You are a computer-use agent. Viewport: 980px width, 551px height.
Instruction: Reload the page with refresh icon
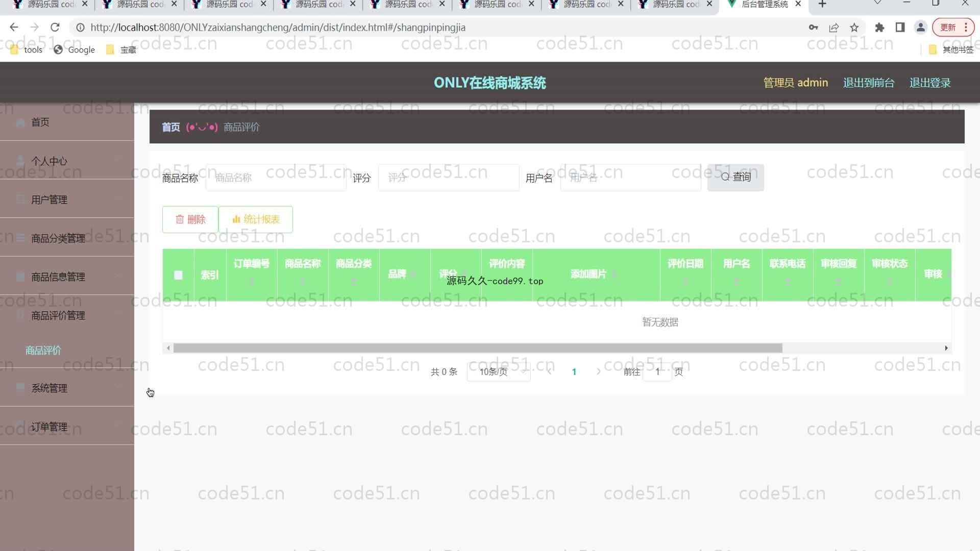click(55, 28)
